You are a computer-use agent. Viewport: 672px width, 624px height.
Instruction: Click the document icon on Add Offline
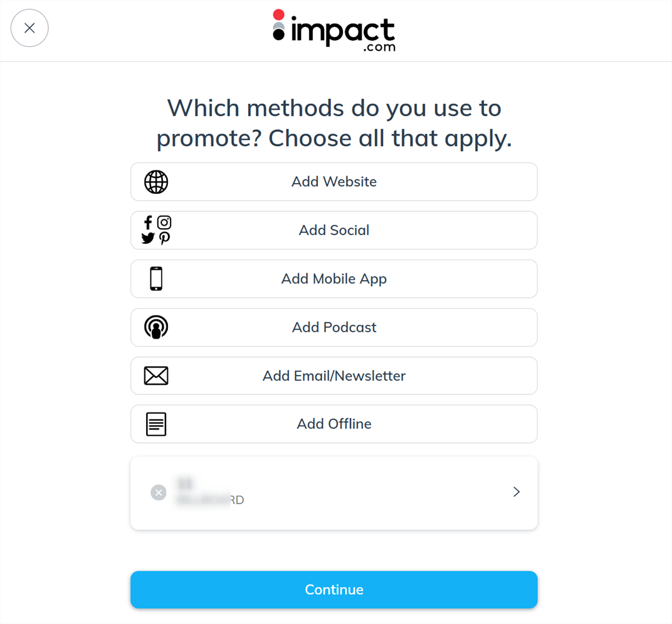click(x=155, y=424)
